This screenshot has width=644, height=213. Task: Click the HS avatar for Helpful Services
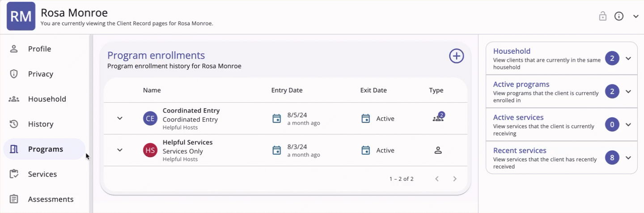[x=150, y=150]
